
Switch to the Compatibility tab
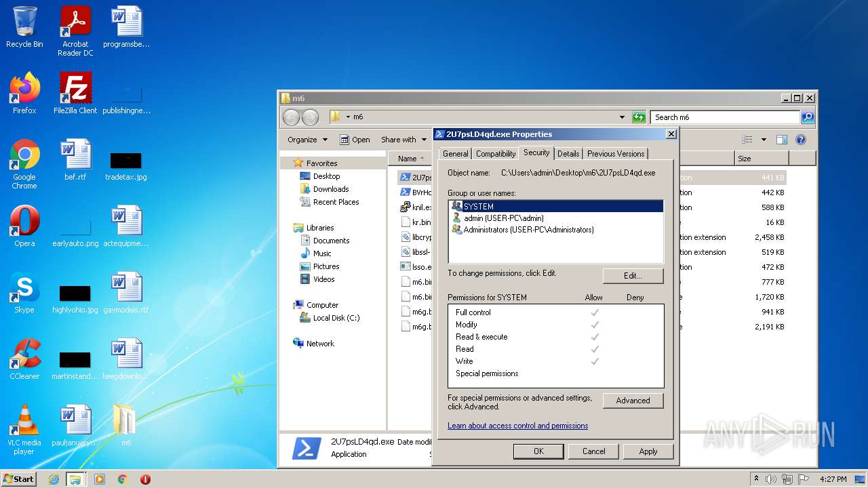[x=496, y=154]
